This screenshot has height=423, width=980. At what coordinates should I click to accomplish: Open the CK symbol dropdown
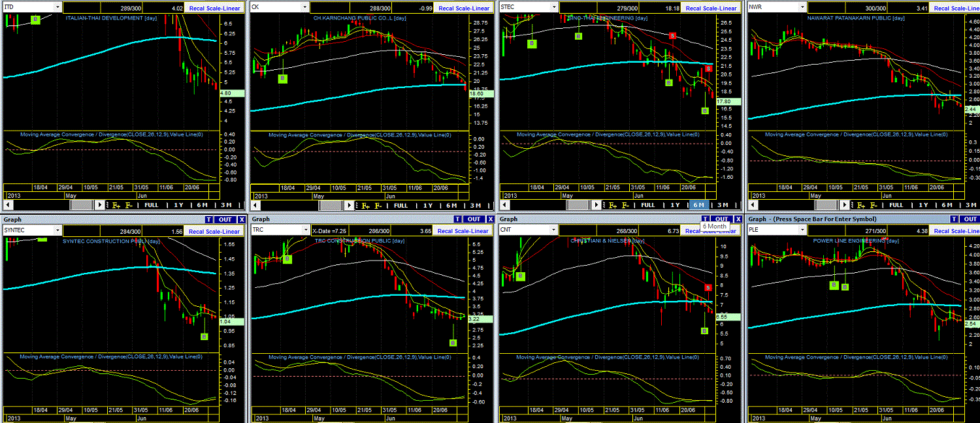tap(304, 7)
